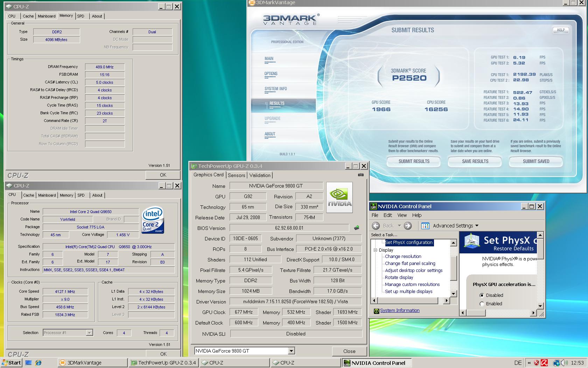Click the volume speaker tray icon
The image size is (588, 368).
(x=564, y=363)
